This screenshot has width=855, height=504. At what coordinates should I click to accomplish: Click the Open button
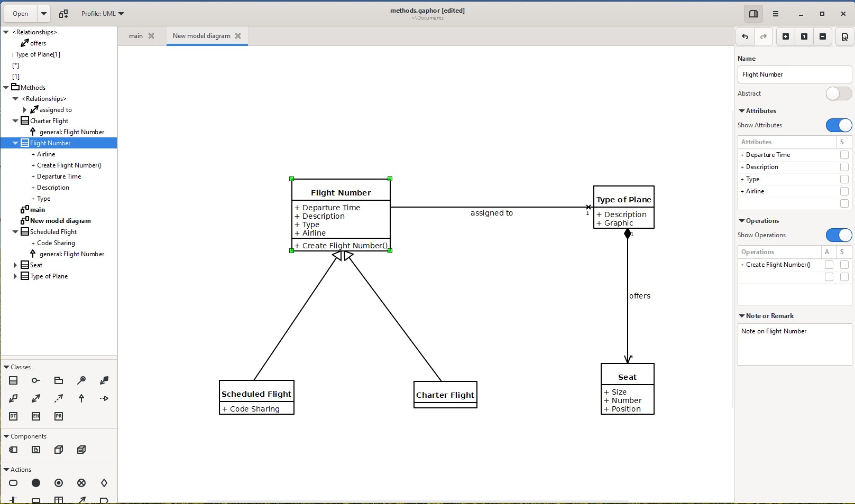tap(21, 14)
